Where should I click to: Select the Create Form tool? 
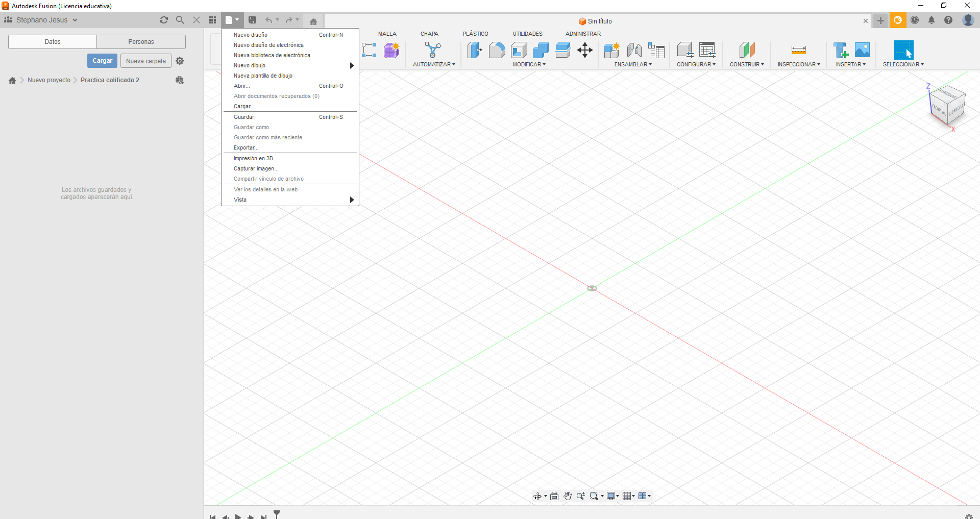391,50
